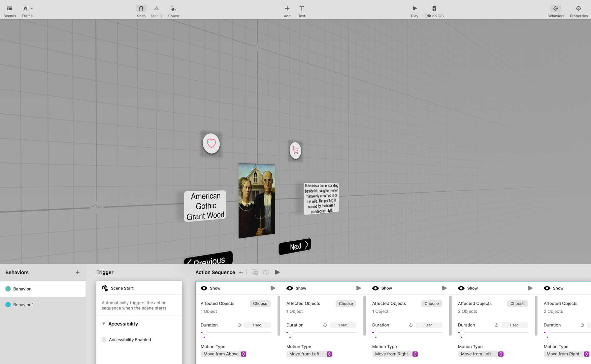
Task: Click Edit on iOS
Action: 434,11
